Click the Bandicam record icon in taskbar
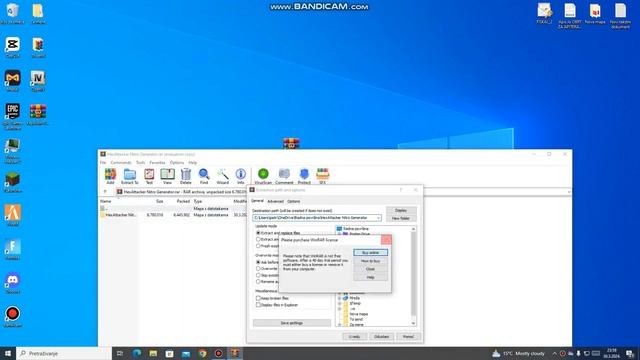 click(218, 353)
